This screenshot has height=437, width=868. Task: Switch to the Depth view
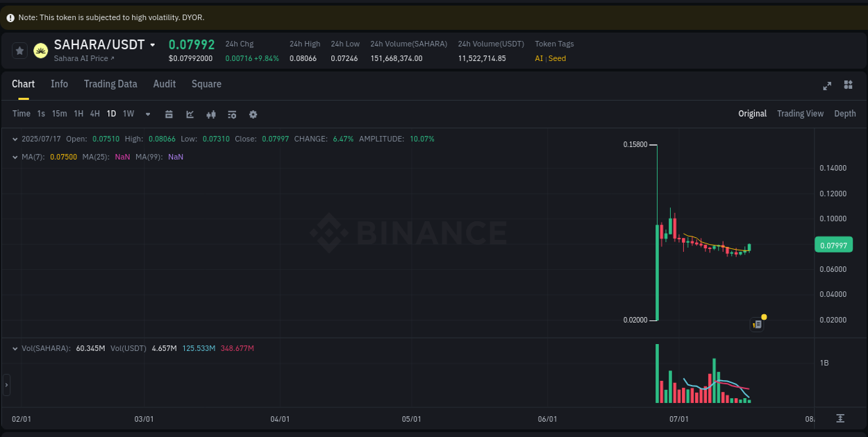pyautogui.click(x=844, y=113)
